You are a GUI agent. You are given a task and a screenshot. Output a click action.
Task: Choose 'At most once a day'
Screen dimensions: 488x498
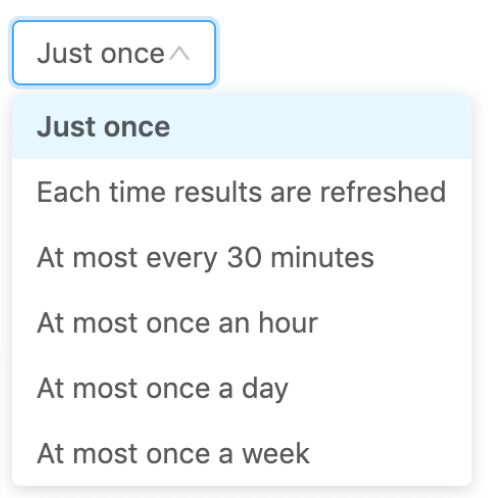click(242, 388)
